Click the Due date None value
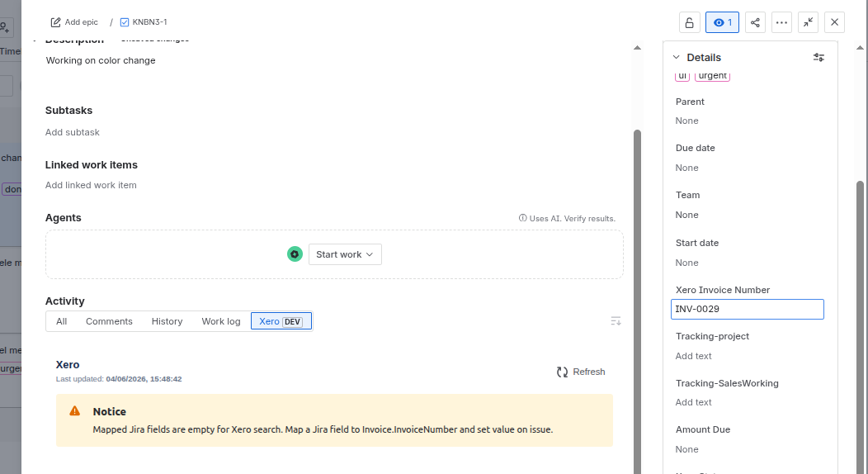The image size is (868, 474). [687, 168]
